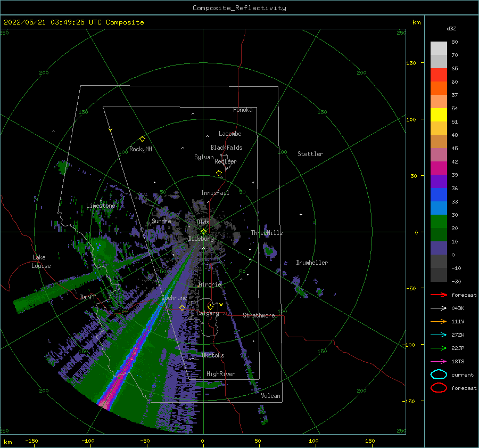Click the white plus marker east of ThreeHills
Image resolution: width=479 pixels, height=448 pixels.
click(301, 214)
